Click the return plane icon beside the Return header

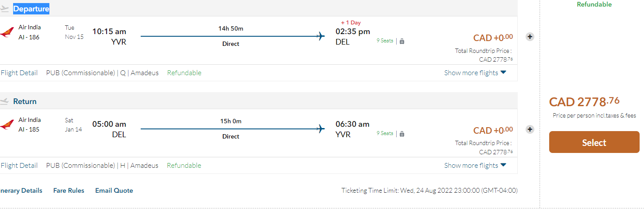[4, 101]
